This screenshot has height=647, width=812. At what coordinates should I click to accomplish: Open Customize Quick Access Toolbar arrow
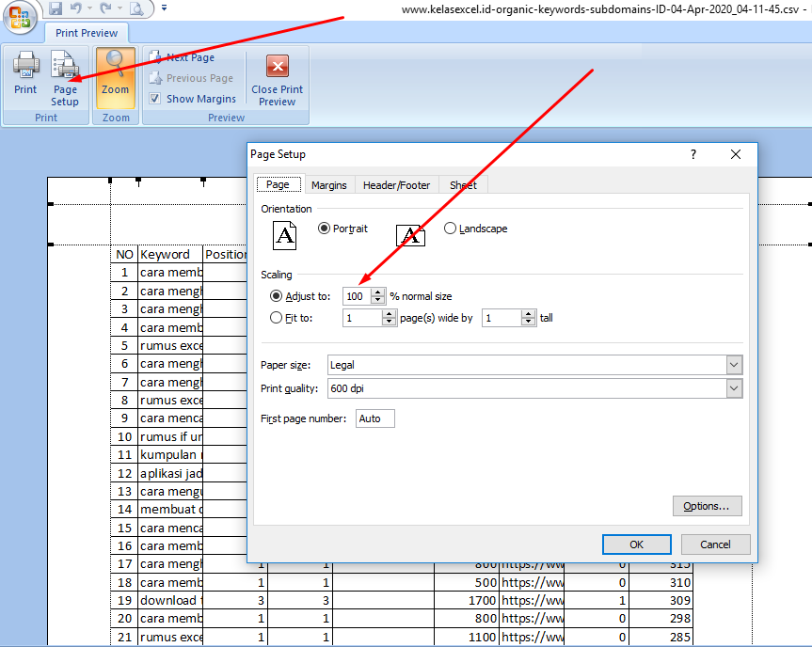click(164, 8)
